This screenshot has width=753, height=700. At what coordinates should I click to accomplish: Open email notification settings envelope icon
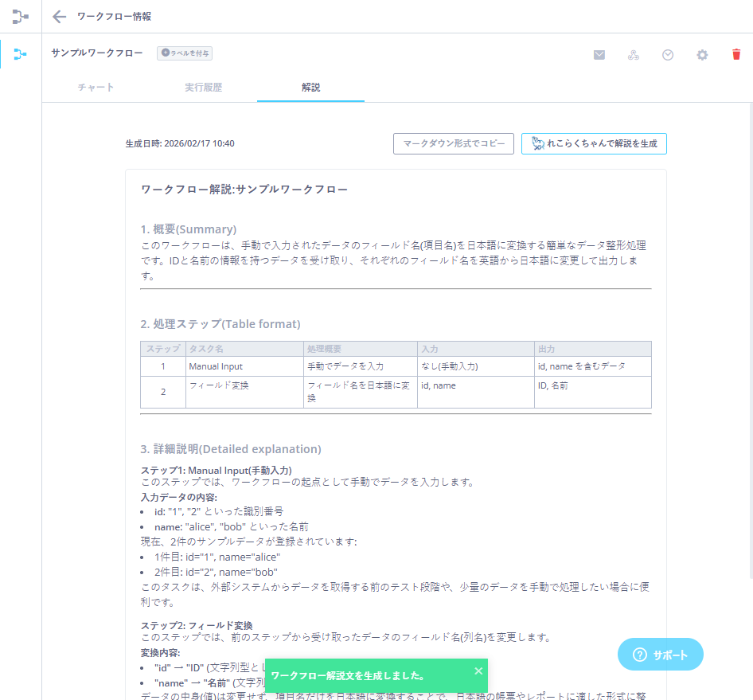coord(599,55)
